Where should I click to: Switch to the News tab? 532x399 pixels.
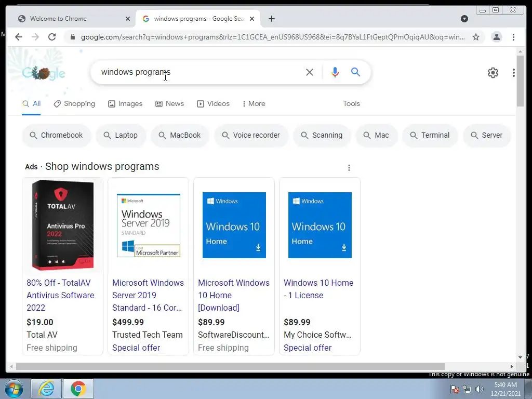point(170,104)
